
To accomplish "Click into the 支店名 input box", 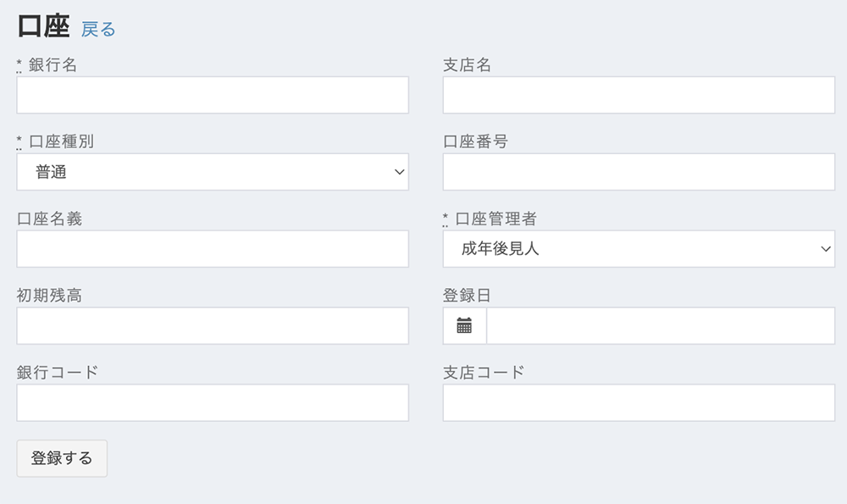I will [x=639, y=95].
